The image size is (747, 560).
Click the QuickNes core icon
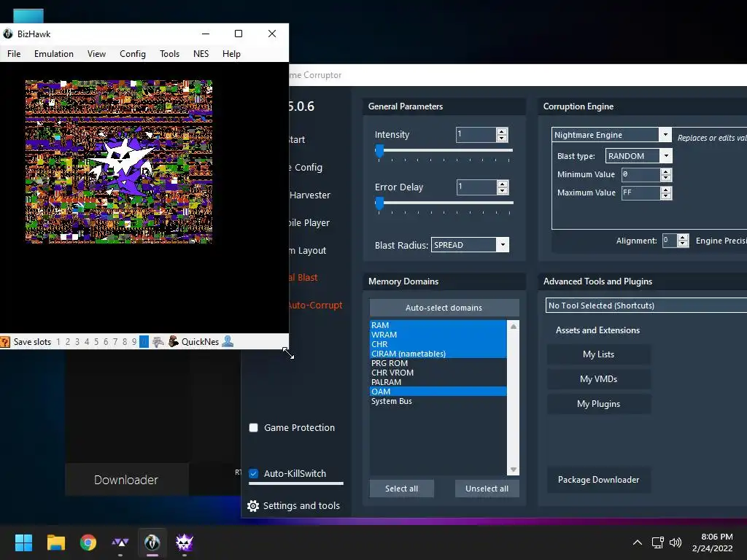coord(174,342)
